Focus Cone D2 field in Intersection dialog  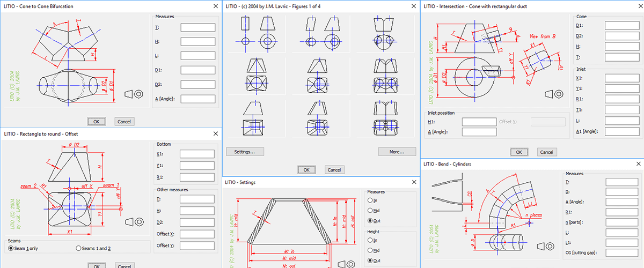point(621,36)
